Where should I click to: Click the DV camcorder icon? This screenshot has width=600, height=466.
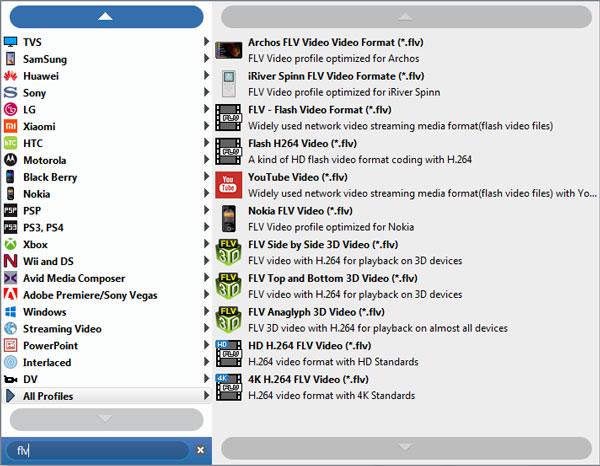pos(10,379)
